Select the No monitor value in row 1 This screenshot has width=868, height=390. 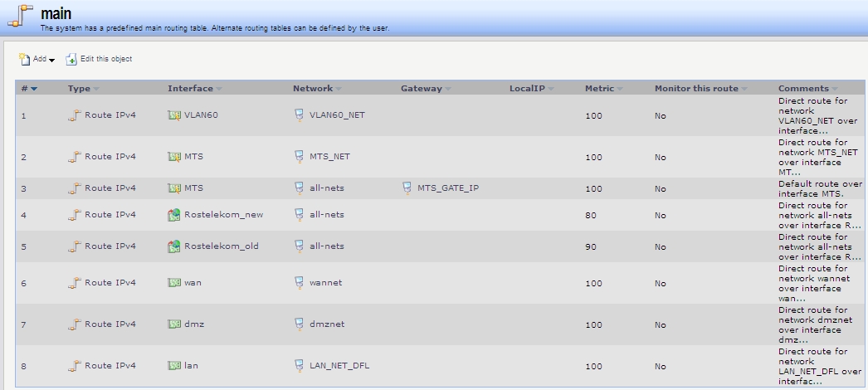pyautogui.click(x=660, y=115)
